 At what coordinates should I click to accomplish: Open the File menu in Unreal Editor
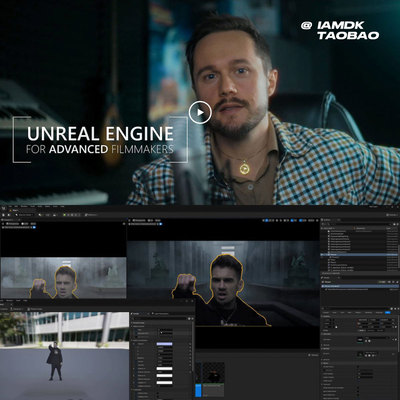10,206
